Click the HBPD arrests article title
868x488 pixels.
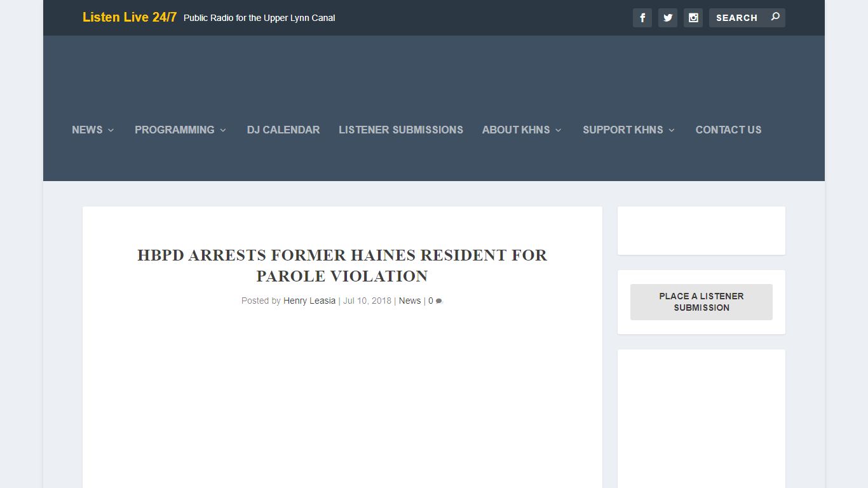click(342, 266)
